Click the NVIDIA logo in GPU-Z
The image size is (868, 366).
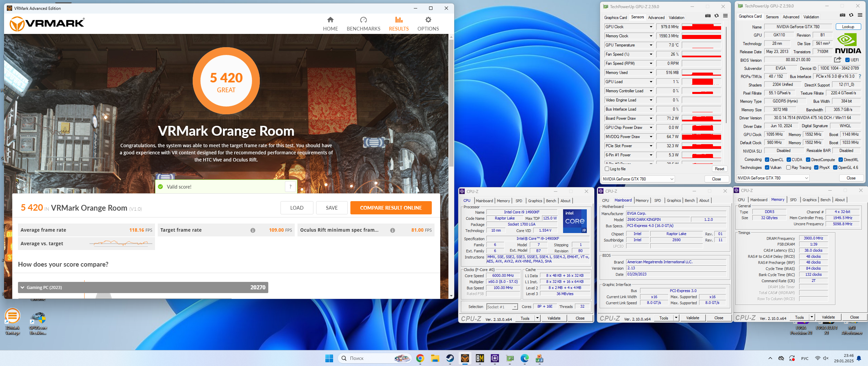(x=848, y=44)
